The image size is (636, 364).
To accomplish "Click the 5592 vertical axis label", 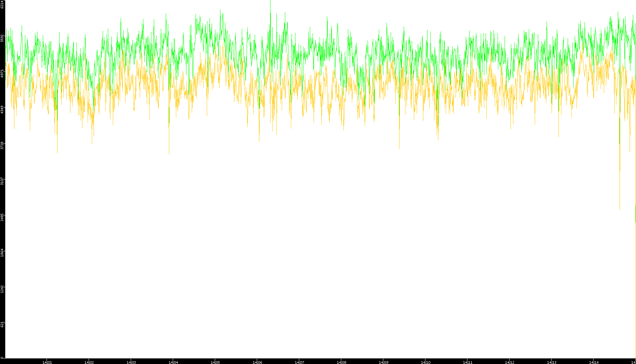I will 2,38.
